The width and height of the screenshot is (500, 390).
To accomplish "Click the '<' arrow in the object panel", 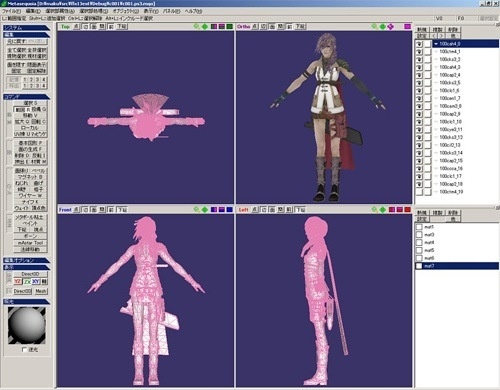I will (434, 36).
